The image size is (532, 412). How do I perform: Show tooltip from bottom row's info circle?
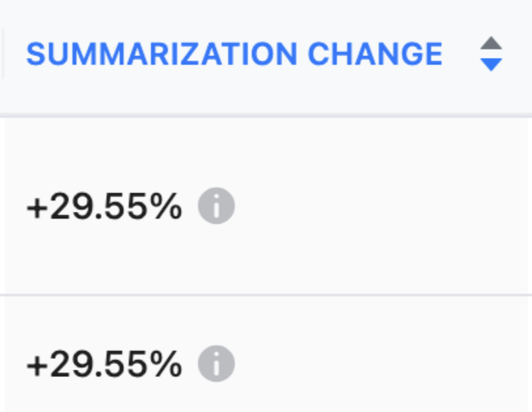point(216,363)
